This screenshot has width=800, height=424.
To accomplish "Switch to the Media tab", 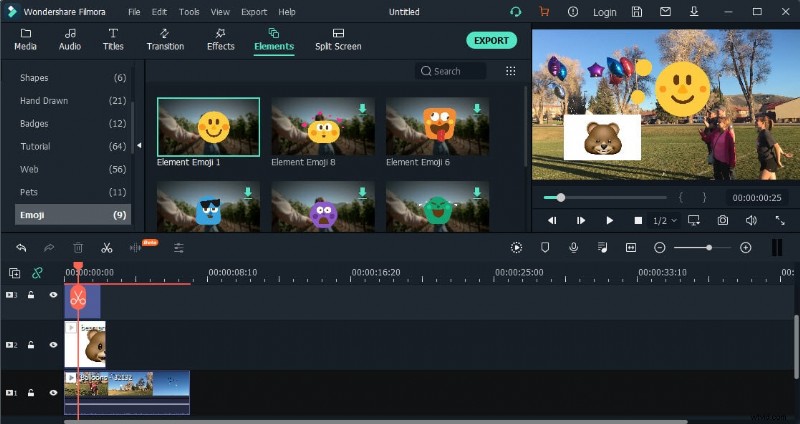I will (x=25, y=40).
